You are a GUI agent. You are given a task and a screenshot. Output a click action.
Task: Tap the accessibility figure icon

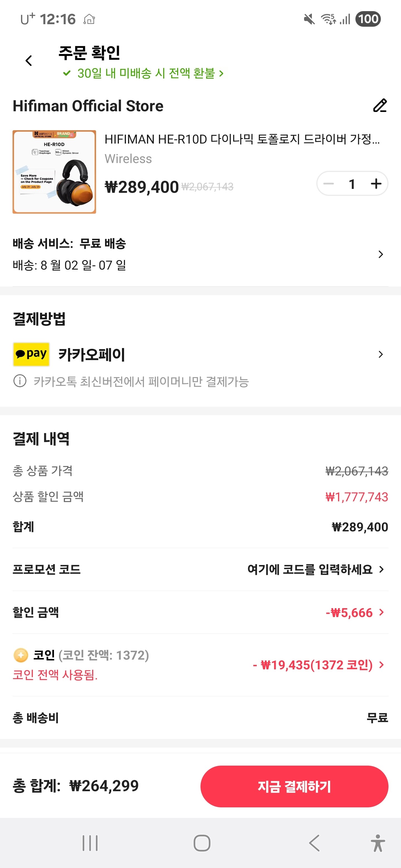[378, 843]
